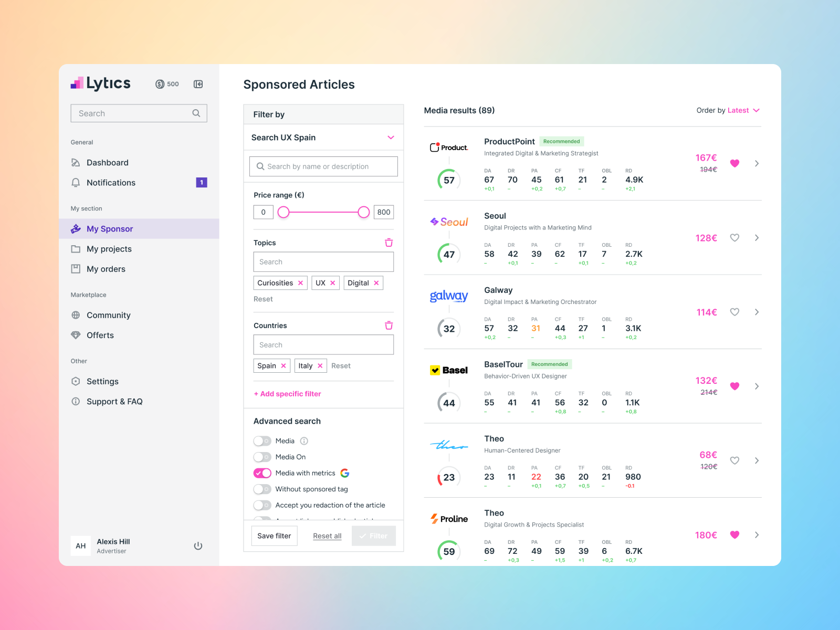Click the logout power icon next to Alexis Hill
840x630 pixels.
coord(198,545)
